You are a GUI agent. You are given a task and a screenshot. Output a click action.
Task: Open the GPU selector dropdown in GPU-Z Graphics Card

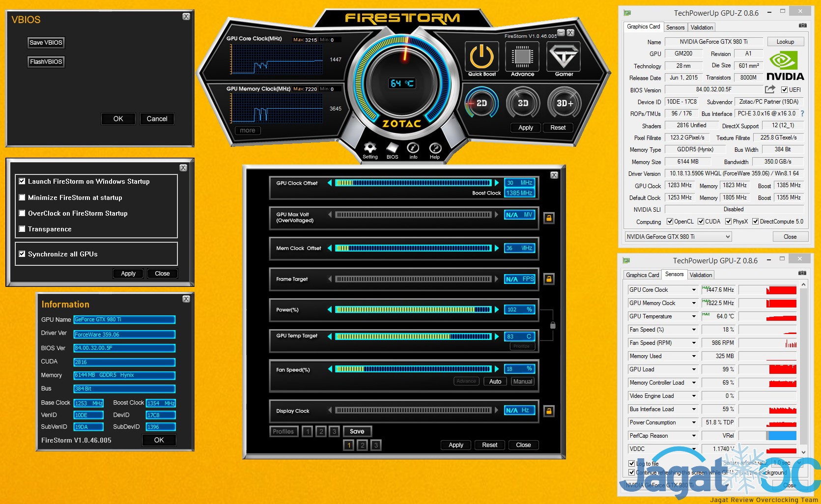(678, 237)
